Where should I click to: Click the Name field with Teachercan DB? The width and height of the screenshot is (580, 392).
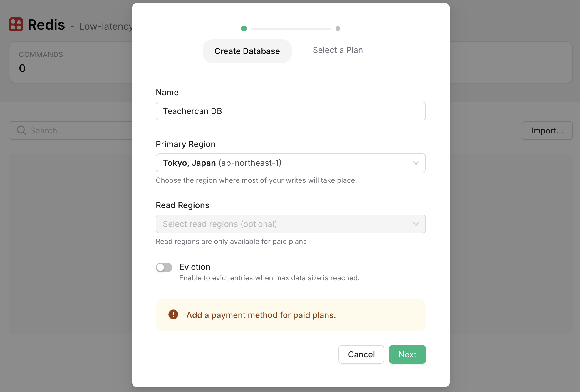click(x=291, y=111)
